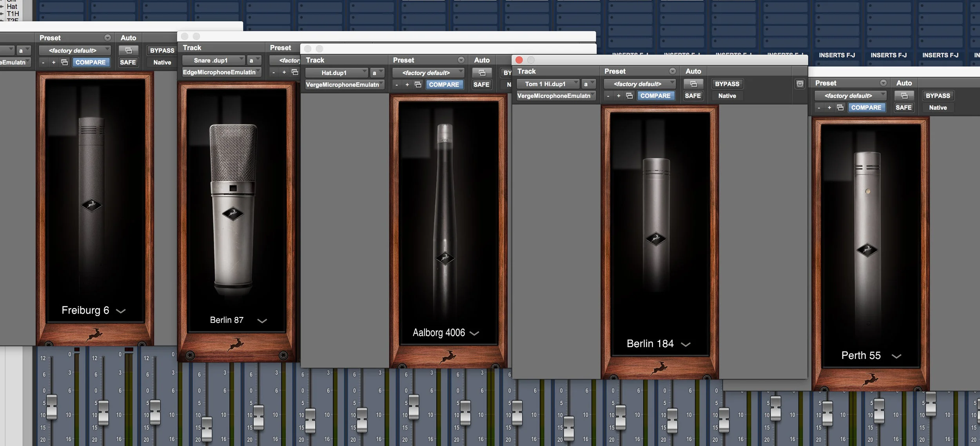Open VergeMicrophoneEmulatn selector in Hat.dup1 window
The width and height of the screenshot is (980, 446).
point(345,84)
